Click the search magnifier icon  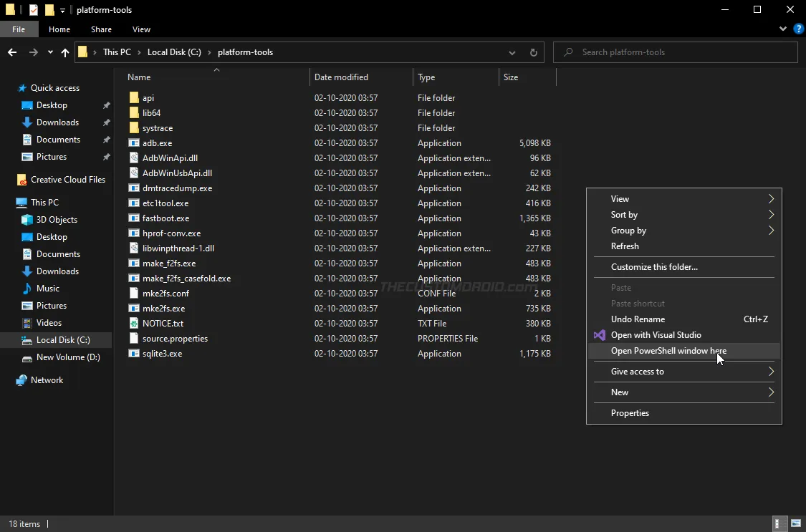click(568, 52)
